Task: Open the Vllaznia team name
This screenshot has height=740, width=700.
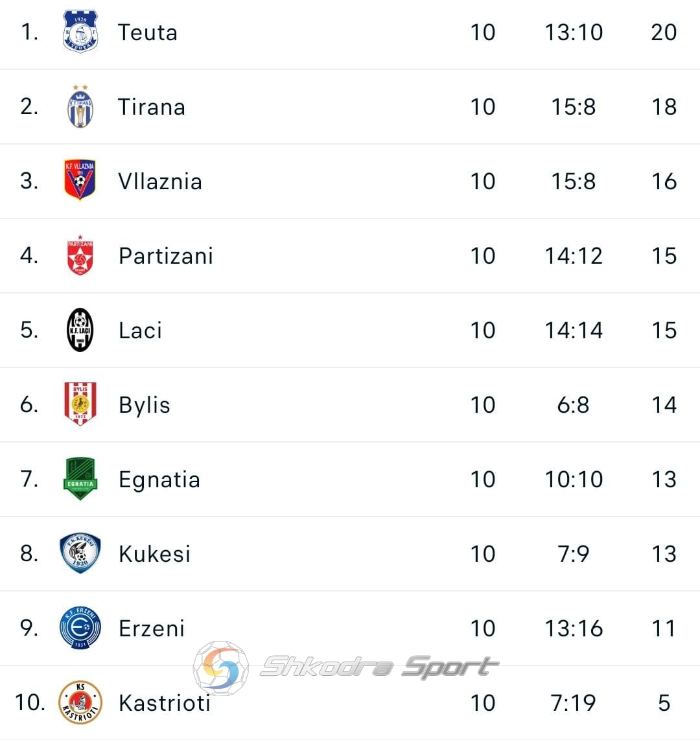Action: tap(161, 181)
